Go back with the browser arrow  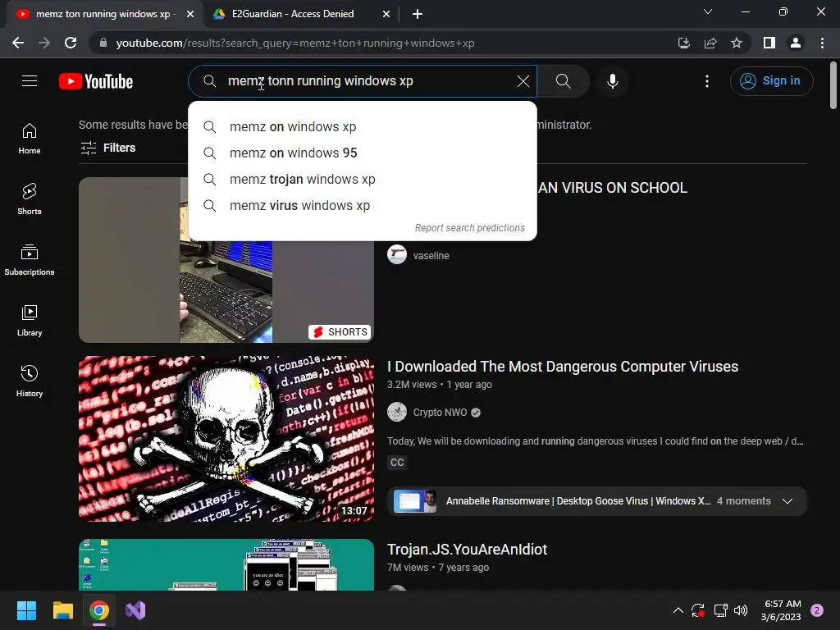tap(18, 43)
